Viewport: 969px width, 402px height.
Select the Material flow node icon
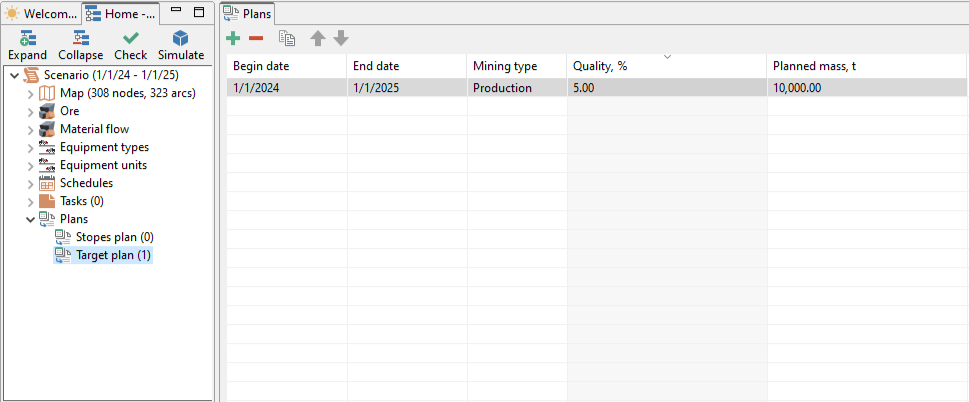click(47, 129)
